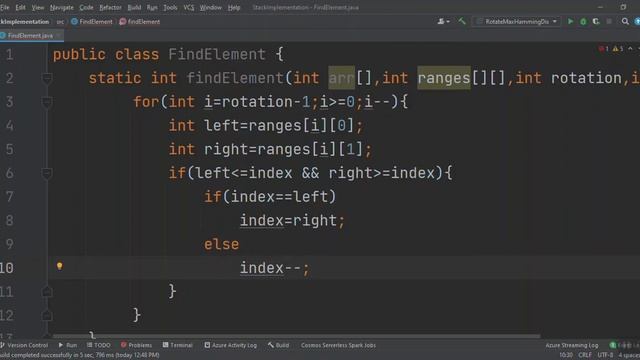Open the Azure Streaming Log tool window

[x=571, y=345]
